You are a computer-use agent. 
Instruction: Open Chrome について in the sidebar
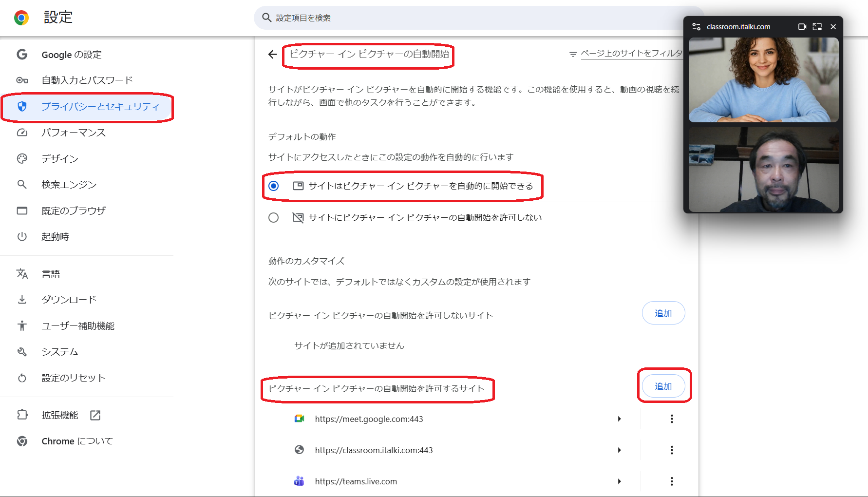76,441
